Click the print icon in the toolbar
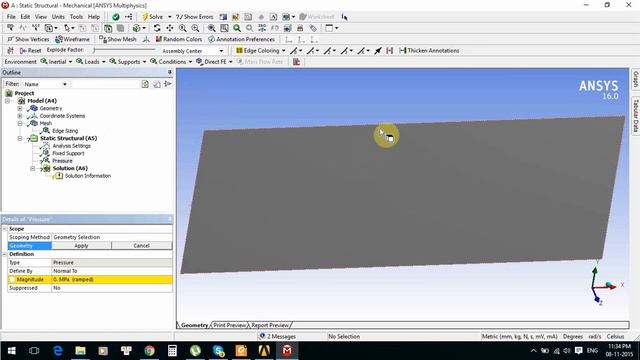This screenshot has height=360, width=640. coord(300,28)
